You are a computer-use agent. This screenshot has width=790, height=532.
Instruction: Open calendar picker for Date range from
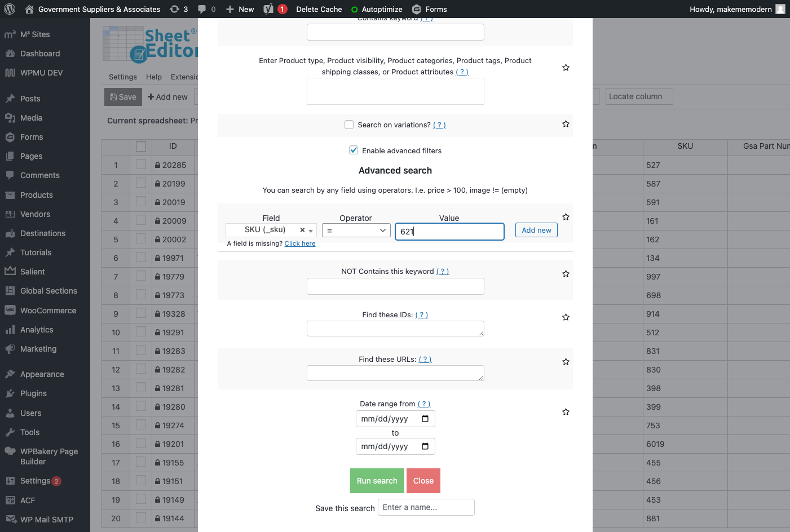pos(425,419)
